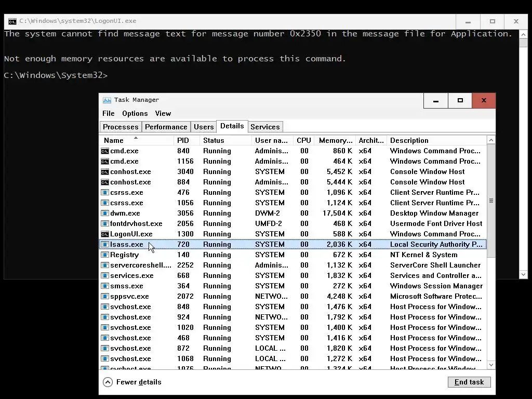Click csrss.exe icon for PID 1056

tap(105, 203)
